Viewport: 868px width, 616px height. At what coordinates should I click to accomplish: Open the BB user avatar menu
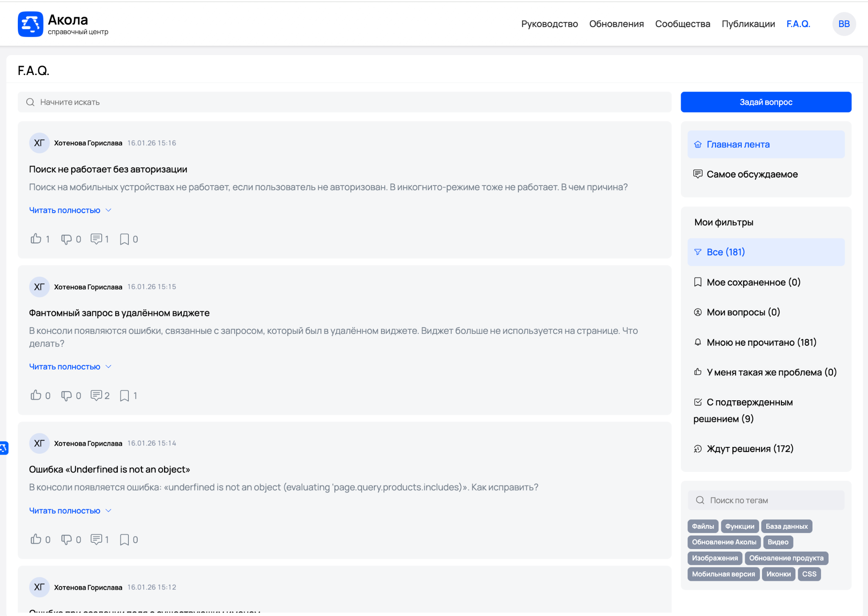pos(843,24)
